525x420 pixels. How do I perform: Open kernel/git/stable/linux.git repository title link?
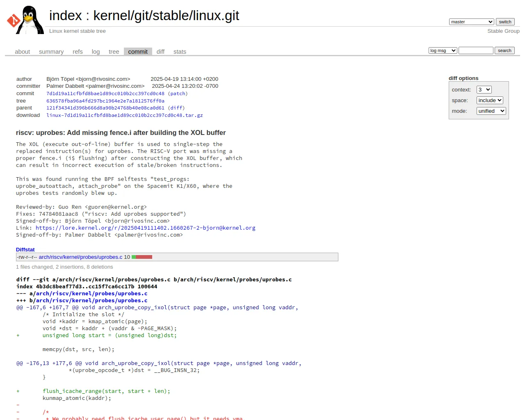coord(166,16)
